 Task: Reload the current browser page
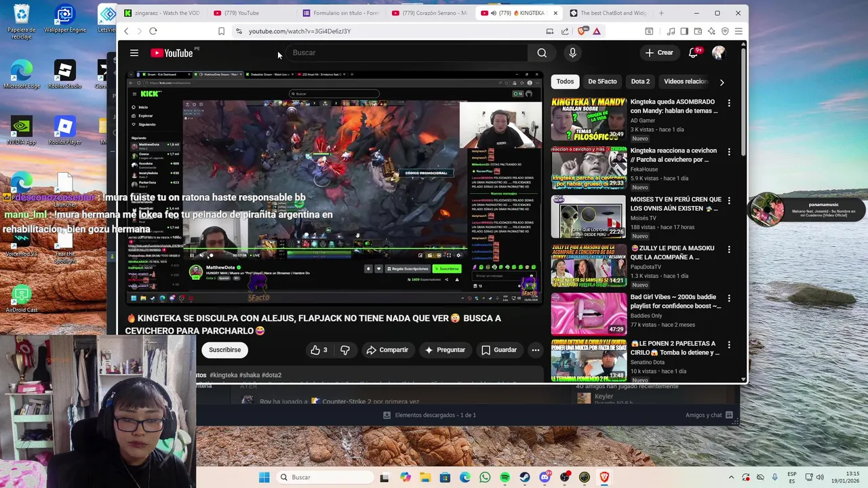[x=153, y=31]
